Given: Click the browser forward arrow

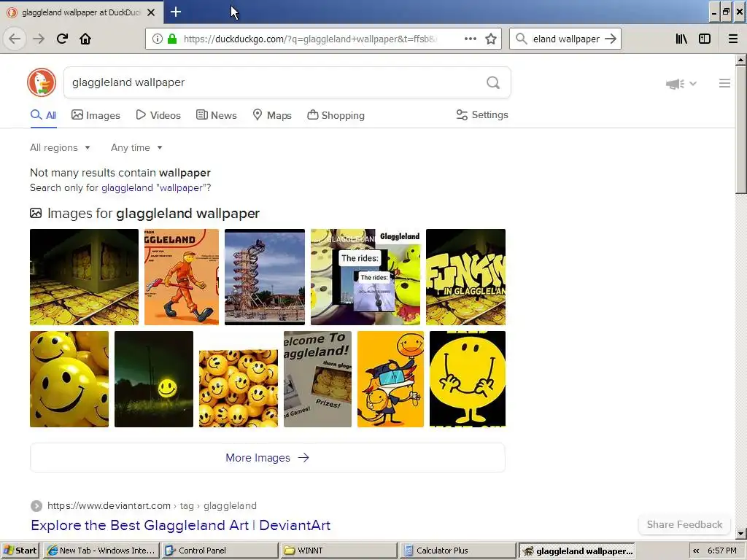Looking at the screenshot, I should click(39, 39).
